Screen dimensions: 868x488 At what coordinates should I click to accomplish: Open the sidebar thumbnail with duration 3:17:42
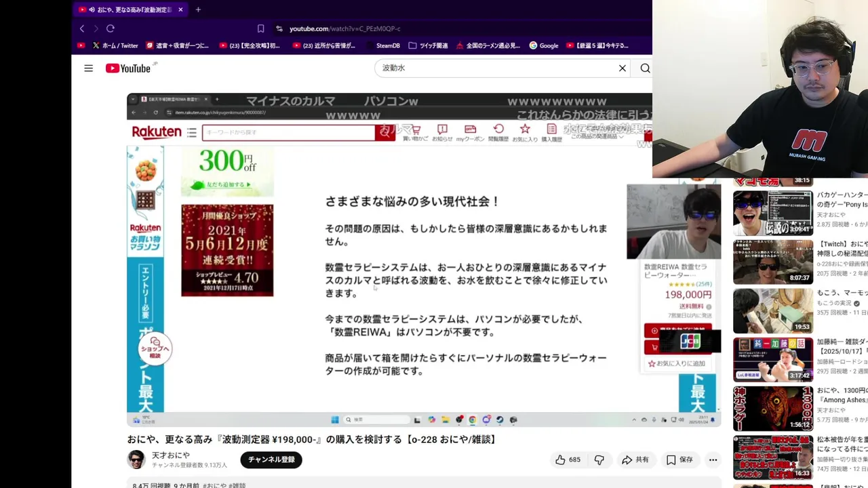[x=772, y=359]
